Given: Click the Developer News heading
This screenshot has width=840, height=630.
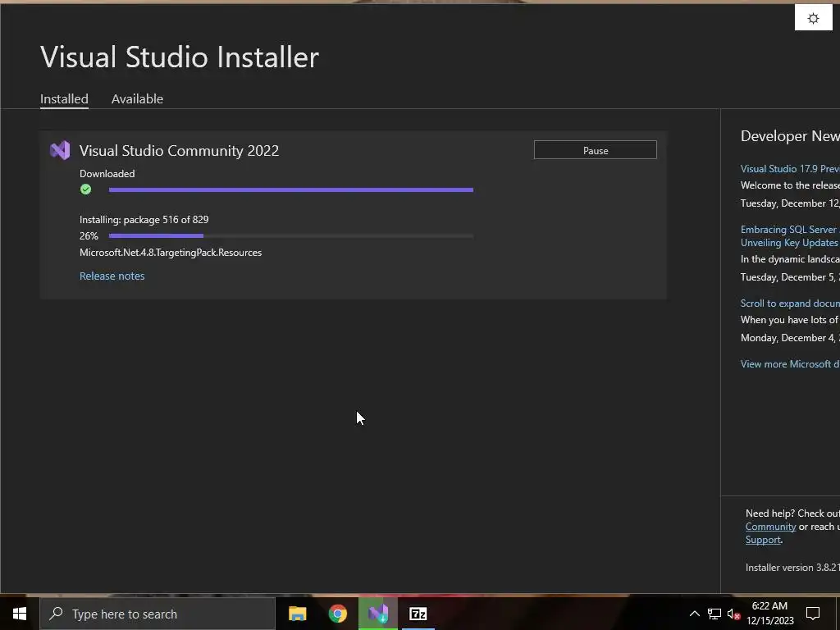Looking at the screenshot, I should pos(790,136).
